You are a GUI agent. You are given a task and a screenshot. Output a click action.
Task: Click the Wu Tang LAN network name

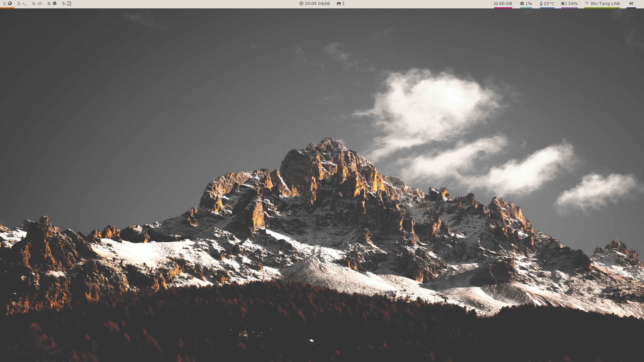click(605, 4)
